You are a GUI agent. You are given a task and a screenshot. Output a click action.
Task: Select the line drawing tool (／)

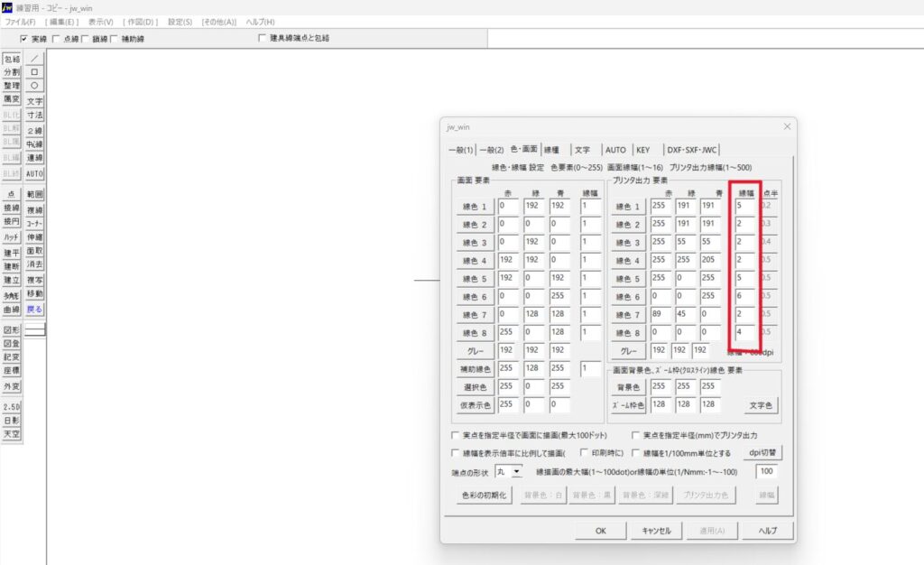click(34, 59)
